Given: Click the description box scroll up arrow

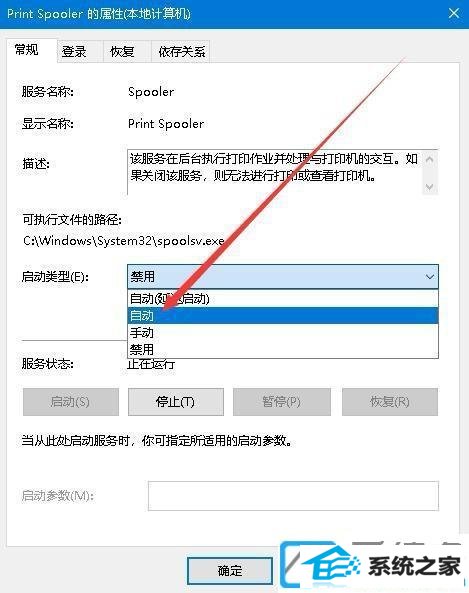Looking at the screenshot, I should (430, 159).
